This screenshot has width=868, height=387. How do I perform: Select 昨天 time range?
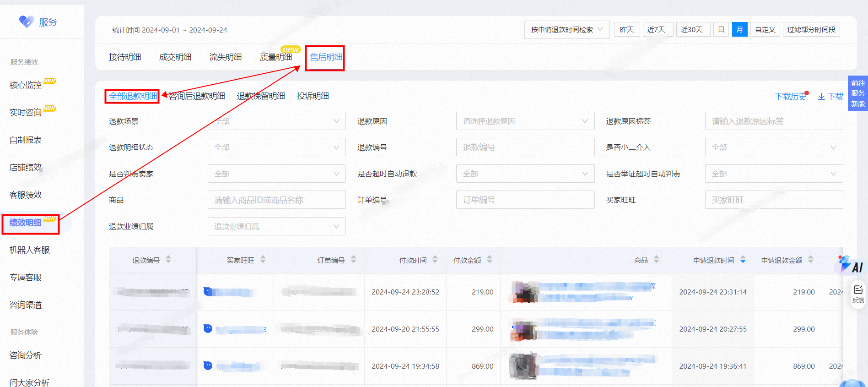tap(627, 30)
